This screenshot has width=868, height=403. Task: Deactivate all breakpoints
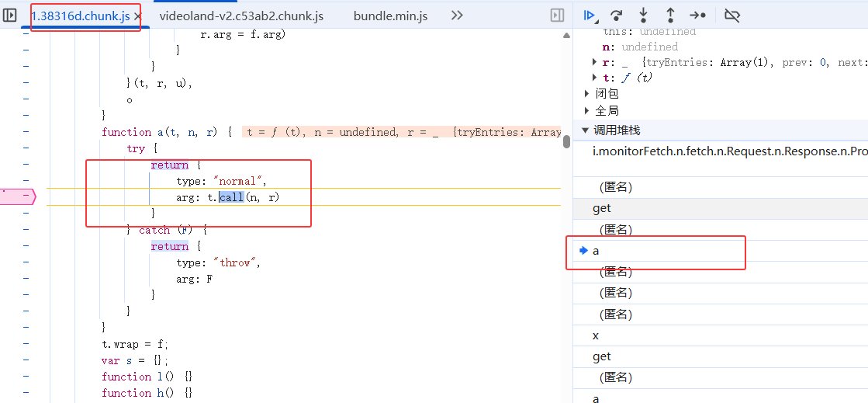coord(731,16)
